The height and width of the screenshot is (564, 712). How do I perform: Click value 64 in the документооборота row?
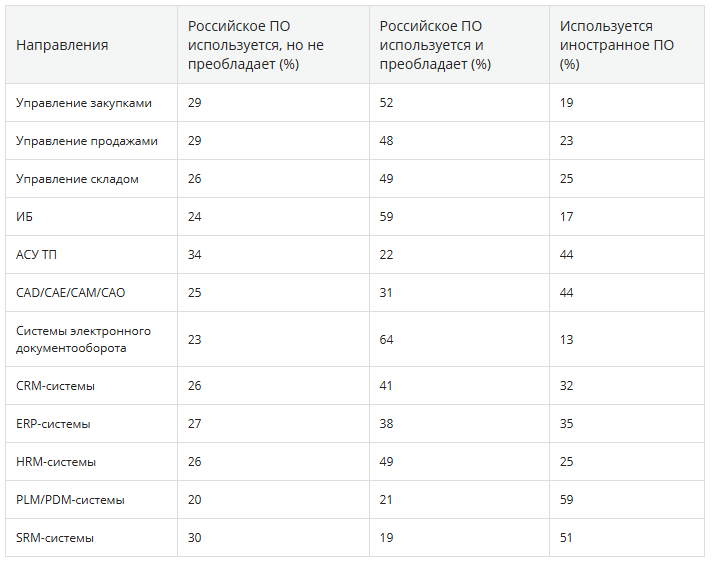click(x=387, y=340)
